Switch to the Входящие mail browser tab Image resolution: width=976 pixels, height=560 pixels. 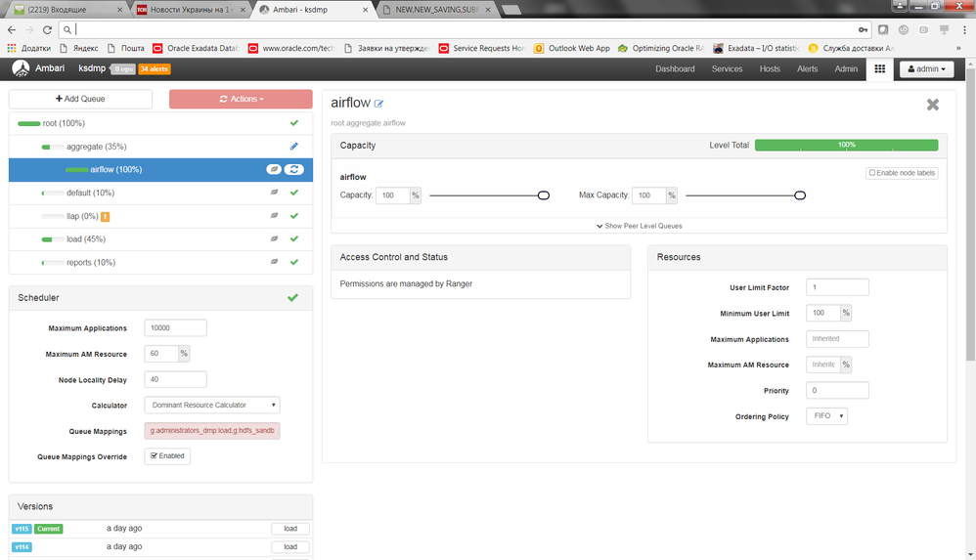[67, 10]
